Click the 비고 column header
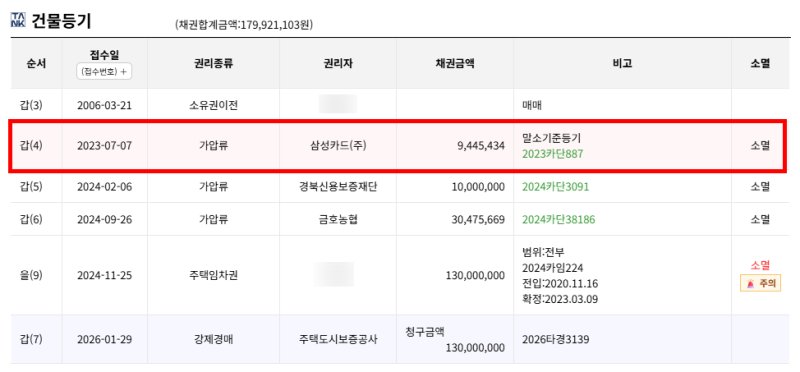This screenshot has width=800, height=372. pyautogui.click(x=622, y=64)
